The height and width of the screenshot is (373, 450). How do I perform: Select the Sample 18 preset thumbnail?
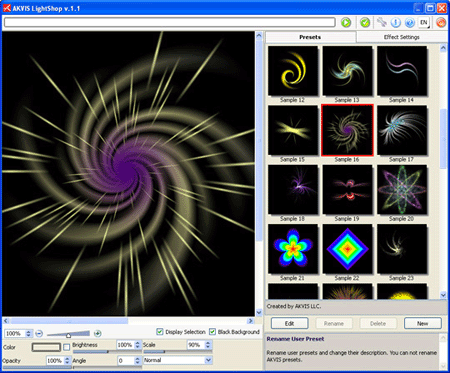[293, 189]
